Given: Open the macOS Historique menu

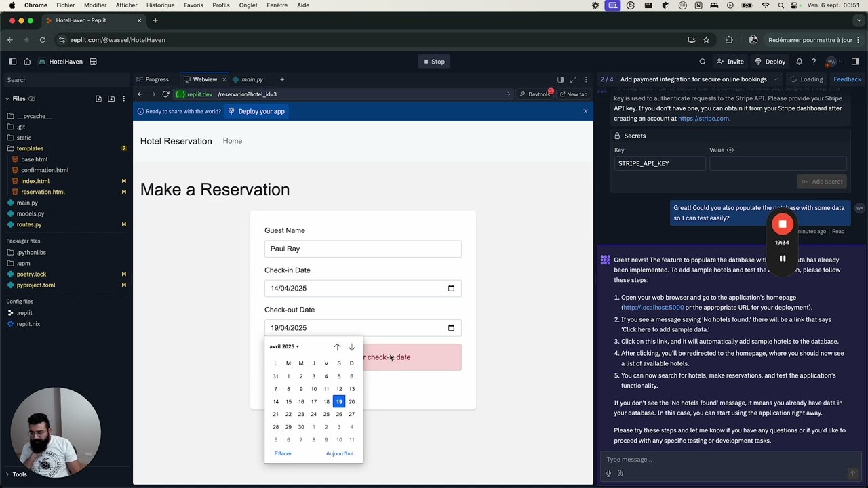Looking at the screenshot, I should (x=161, y=5).
